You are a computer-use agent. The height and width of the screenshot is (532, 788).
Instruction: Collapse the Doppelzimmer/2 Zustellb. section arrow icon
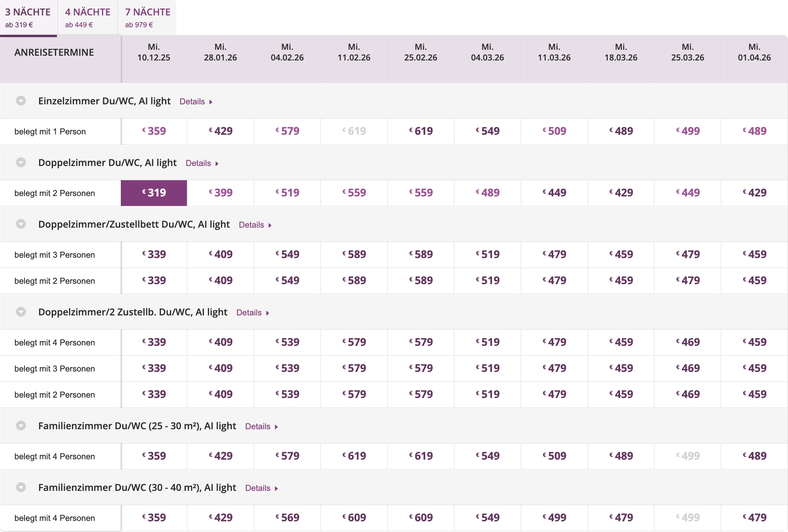[x=21, y=312]
